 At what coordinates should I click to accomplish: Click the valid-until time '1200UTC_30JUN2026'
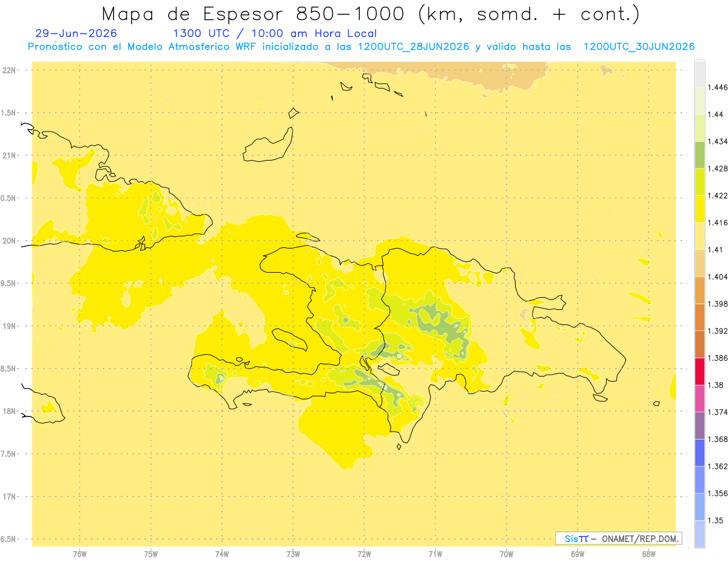click(639, 47)
